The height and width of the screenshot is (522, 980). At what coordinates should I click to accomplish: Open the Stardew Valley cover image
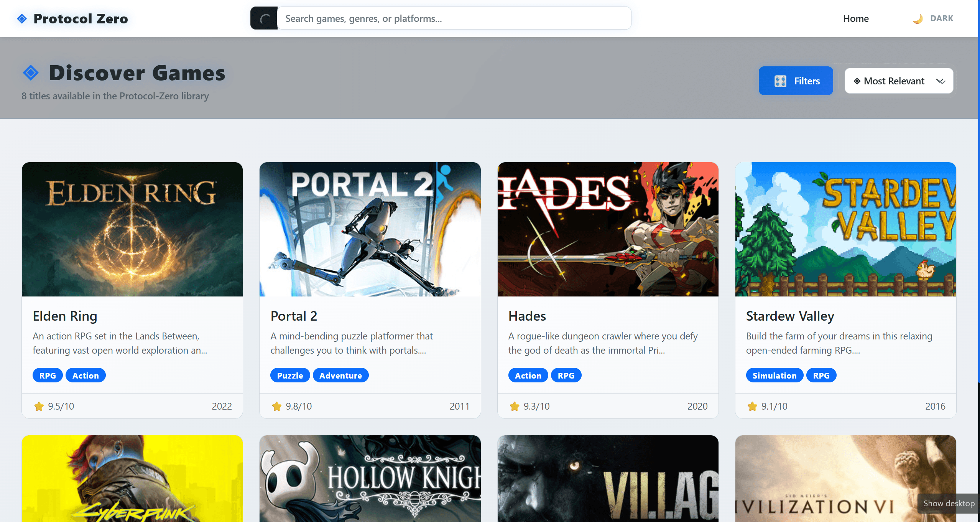coord(845,229)
